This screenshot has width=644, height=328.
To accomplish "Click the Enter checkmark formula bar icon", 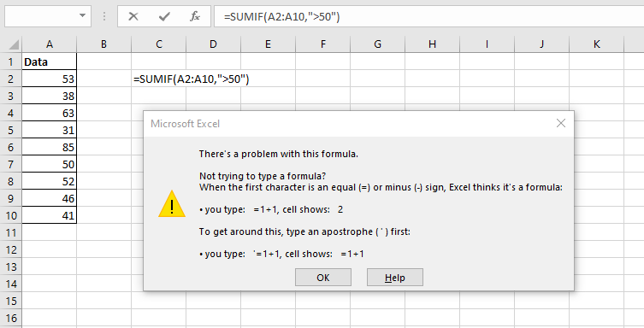I will [x=164, y=16].
